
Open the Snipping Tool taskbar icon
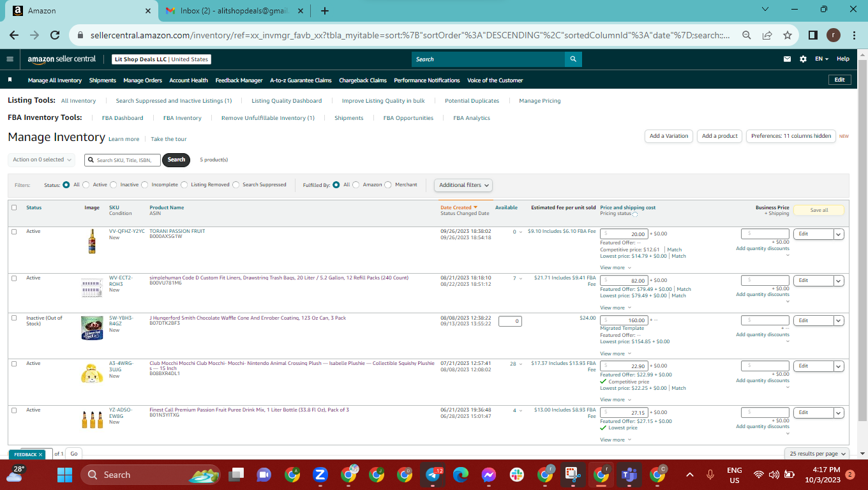572,475
